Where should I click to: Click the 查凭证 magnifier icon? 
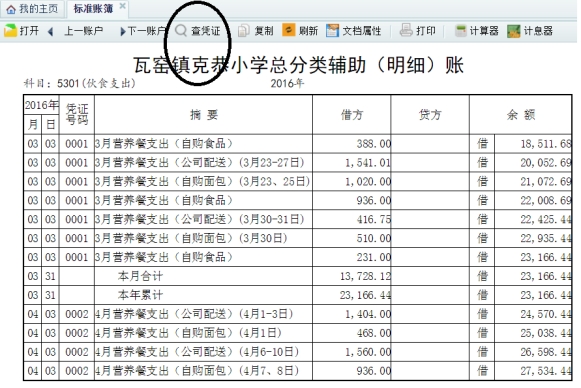click(181, 31)
